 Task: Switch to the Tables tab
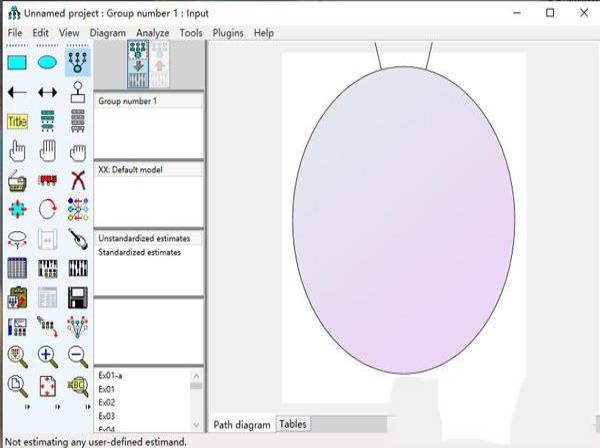[x=293, y=424]
